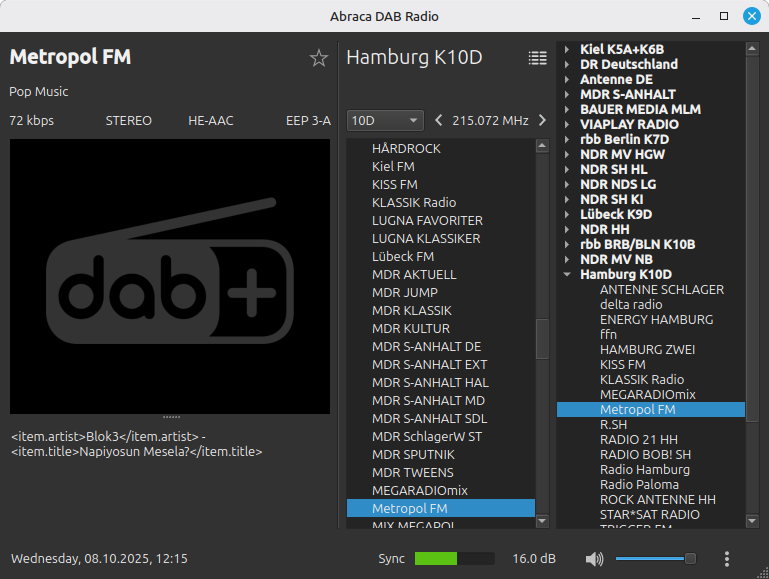Open the 10D channel dropdown
The image size is (769, 579).
pos(386,121)
